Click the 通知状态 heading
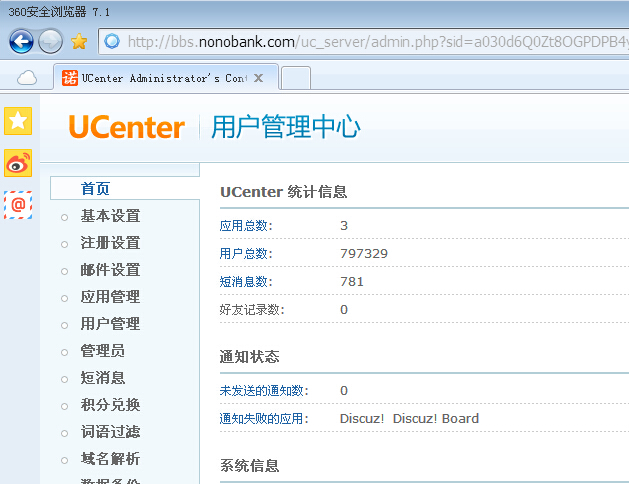This screenshot has height=484, width=629. pyautogui.click(x=249, y=357)
